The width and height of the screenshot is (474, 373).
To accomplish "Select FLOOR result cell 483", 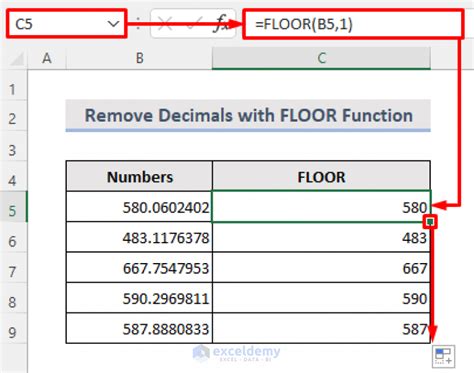I will coord(321,237).
